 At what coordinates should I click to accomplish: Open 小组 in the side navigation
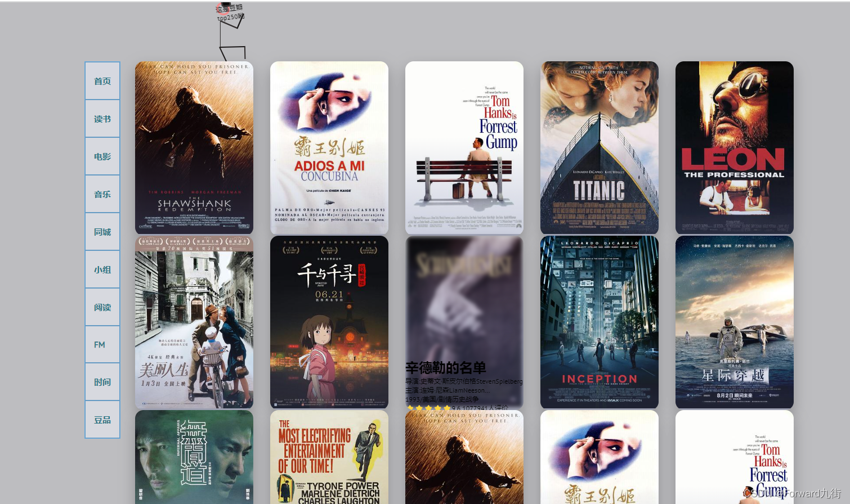pos(102,269)
